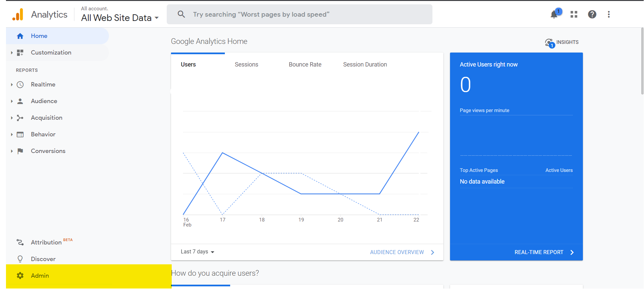Open the All Web Site Data view selector
Image resolution: width=644 pixels, height=291 pixels.
[120, 18]
